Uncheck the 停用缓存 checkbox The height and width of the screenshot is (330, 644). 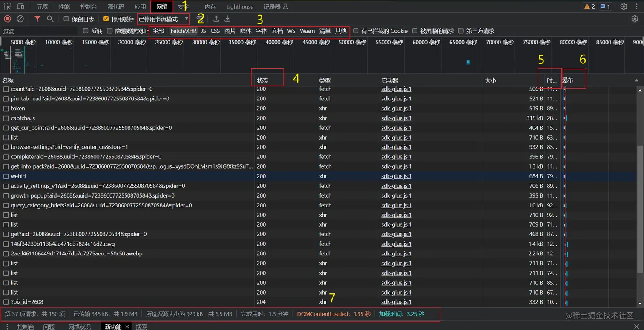point(106,19)
